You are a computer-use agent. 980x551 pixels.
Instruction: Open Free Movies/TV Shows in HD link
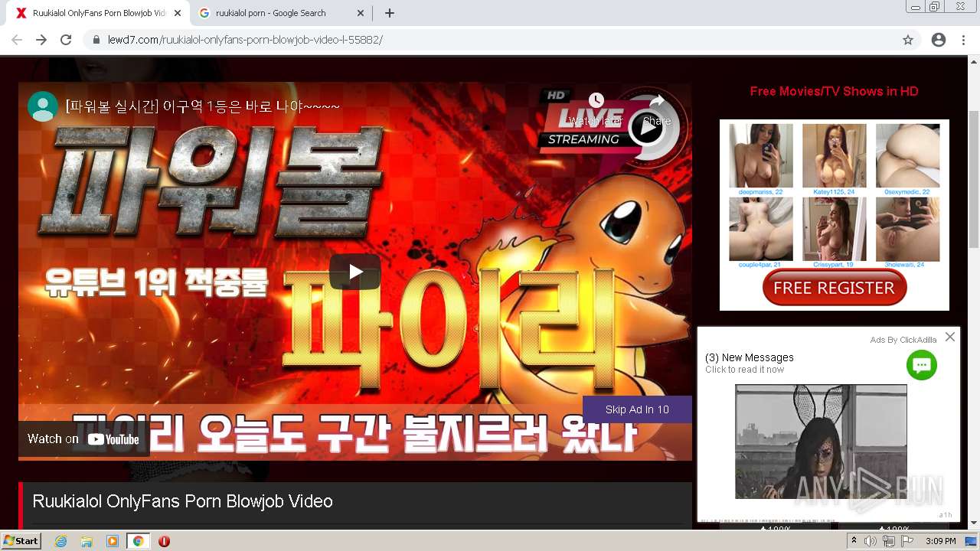[834, 91]
